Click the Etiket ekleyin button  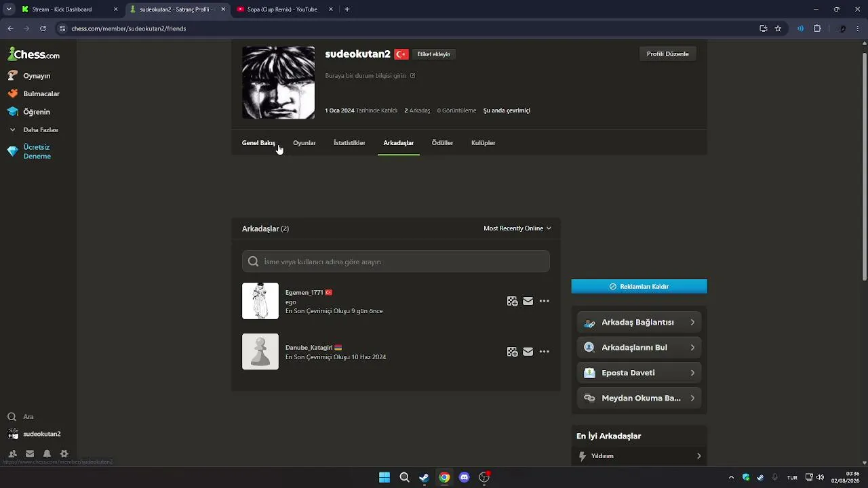(x=433, y=54)
